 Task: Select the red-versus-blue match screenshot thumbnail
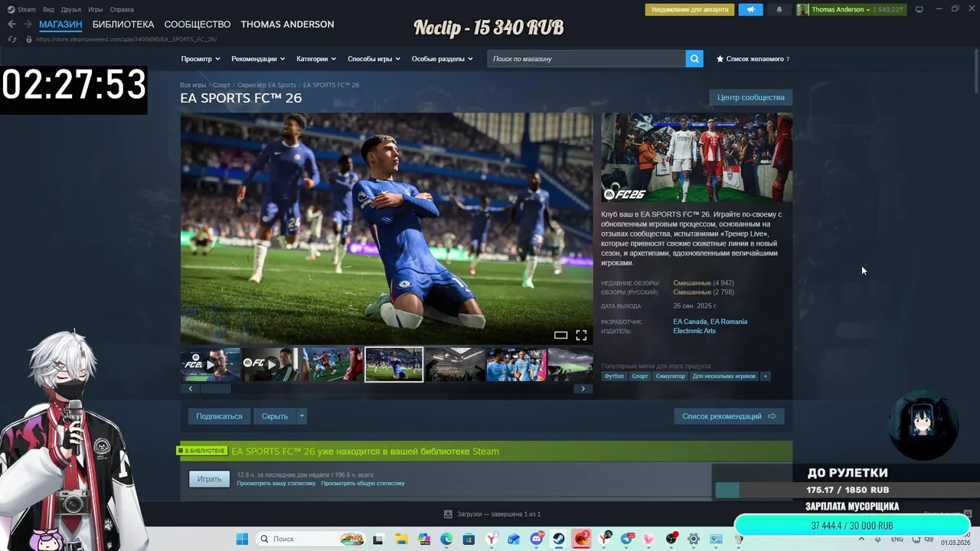pos(333,364)
